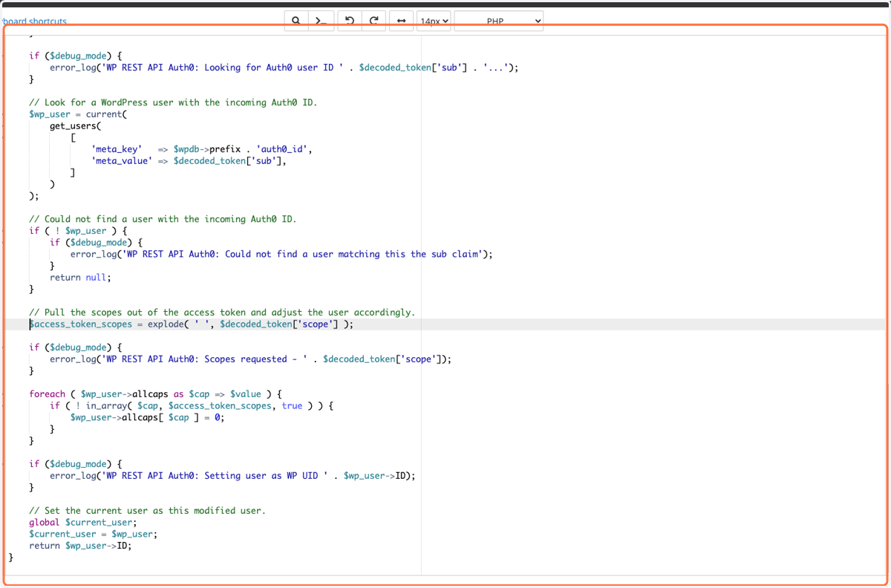Click the in_array condition line
Image resolution: width=891 pixels, height=588 pixels.
click(192, 406)
